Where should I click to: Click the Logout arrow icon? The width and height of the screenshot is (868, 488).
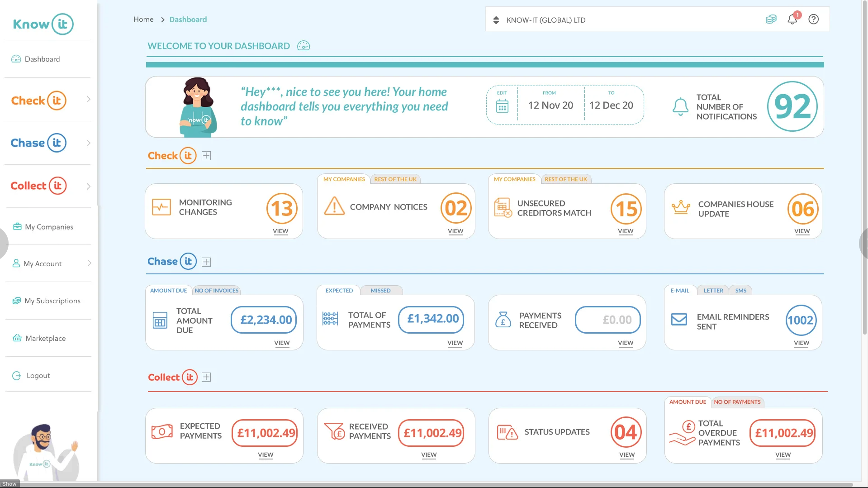[x=17, y=376]
